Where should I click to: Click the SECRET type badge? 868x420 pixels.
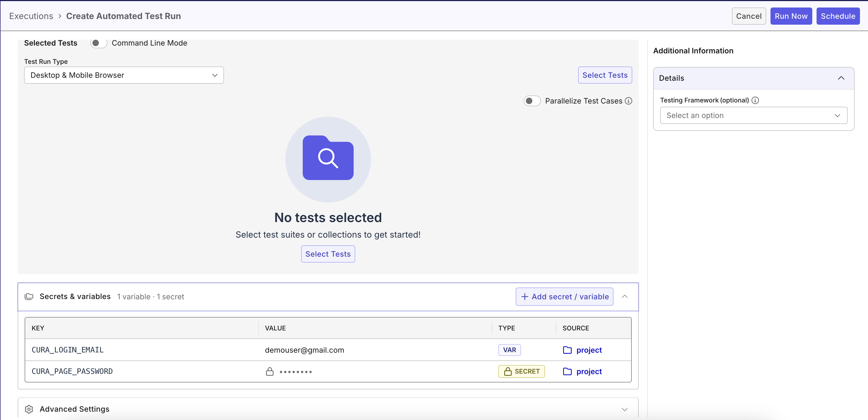click(521, 371)
